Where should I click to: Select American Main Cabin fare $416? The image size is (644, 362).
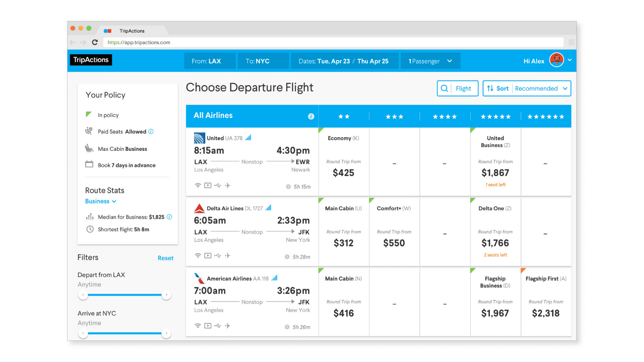[x=344, y=302]
